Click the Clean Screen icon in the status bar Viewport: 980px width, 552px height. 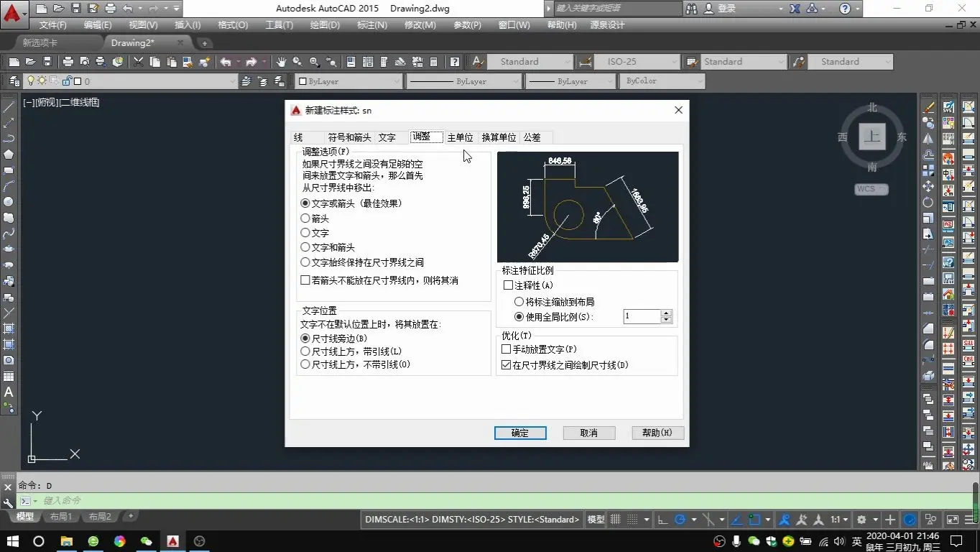coord(953,519)
